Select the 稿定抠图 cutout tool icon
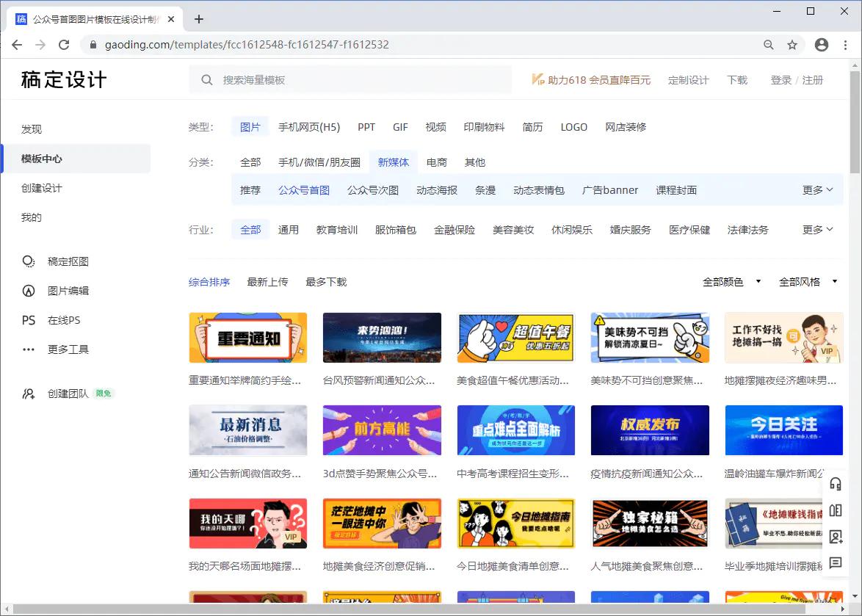This screenshot has height=616, width=862. (29, 261)
